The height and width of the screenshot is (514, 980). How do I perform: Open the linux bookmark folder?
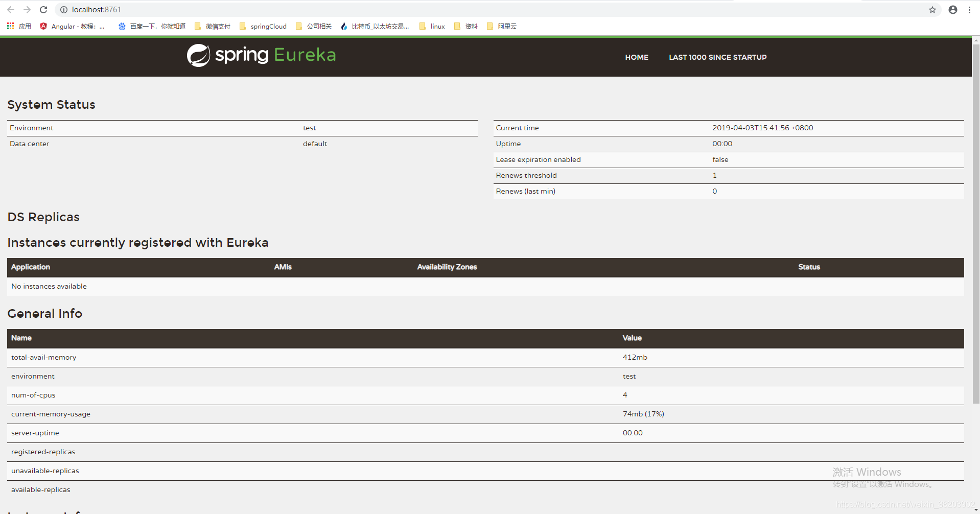click(432, 26)
